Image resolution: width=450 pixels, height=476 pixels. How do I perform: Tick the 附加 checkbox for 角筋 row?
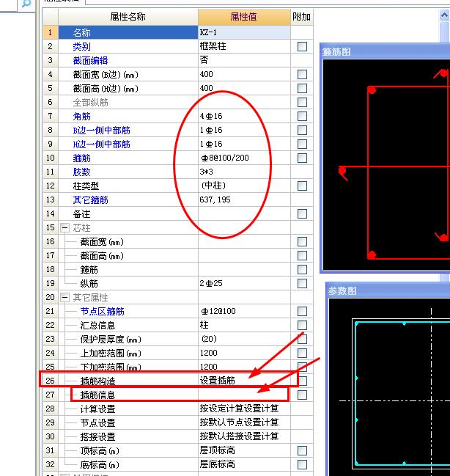(302, 117)
